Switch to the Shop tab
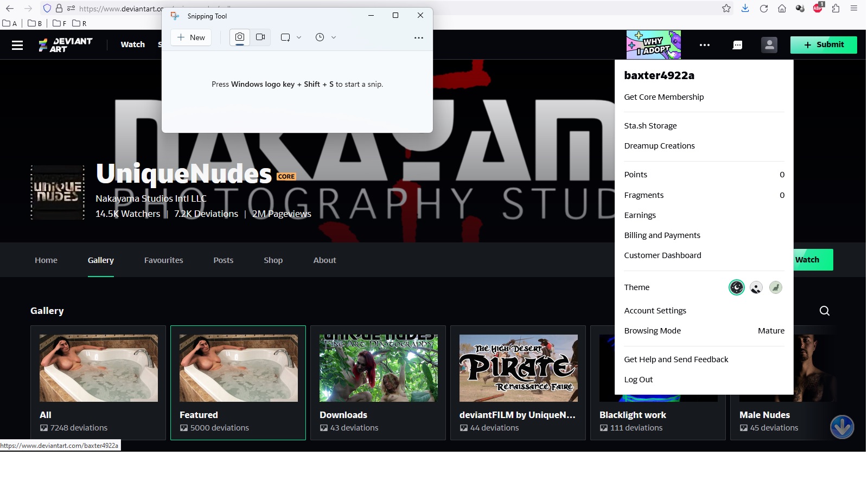 pyautogui.click(x=273, y=260)
